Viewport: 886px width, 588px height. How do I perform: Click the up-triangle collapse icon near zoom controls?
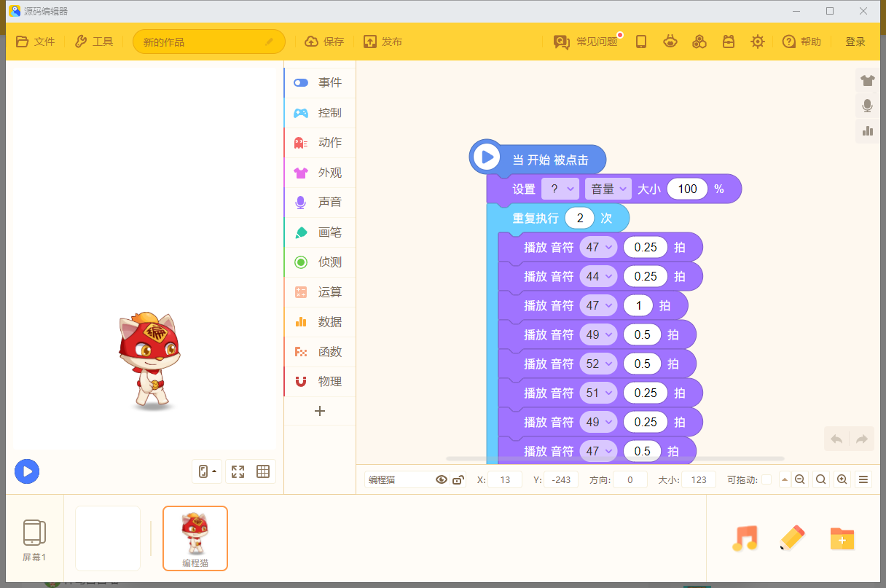[785, 479]
